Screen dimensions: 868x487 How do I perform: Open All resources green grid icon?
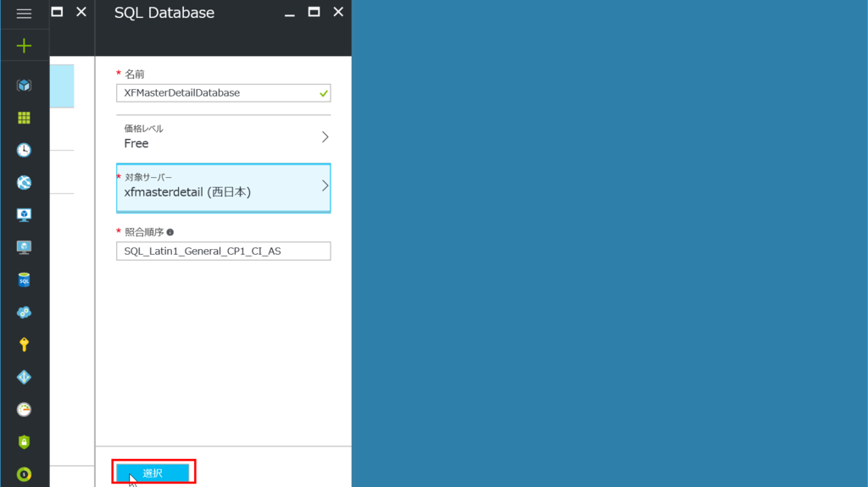point(24,118)
